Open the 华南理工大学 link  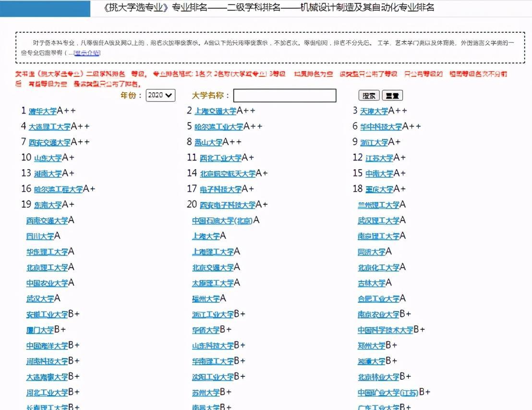[213, 361]
